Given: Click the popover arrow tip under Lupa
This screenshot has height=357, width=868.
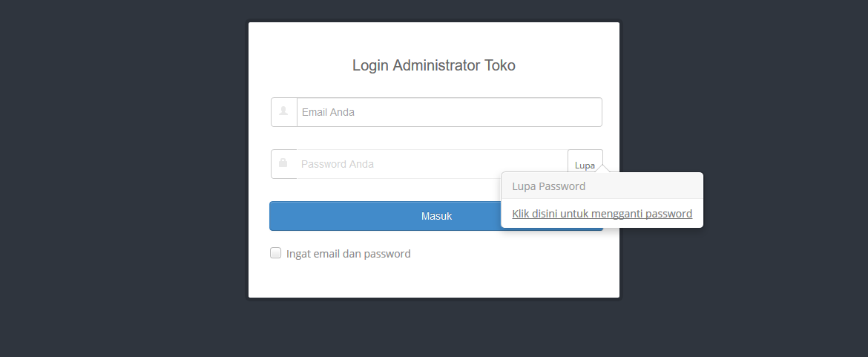Looking at the screenshot, I should pyautogui.click(x=603, y=168).
